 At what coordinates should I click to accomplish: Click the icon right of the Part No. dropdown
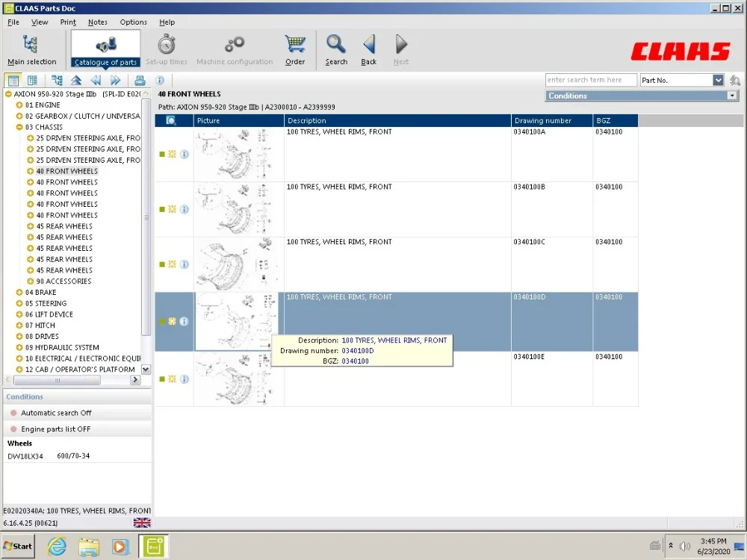coord(735,81)
